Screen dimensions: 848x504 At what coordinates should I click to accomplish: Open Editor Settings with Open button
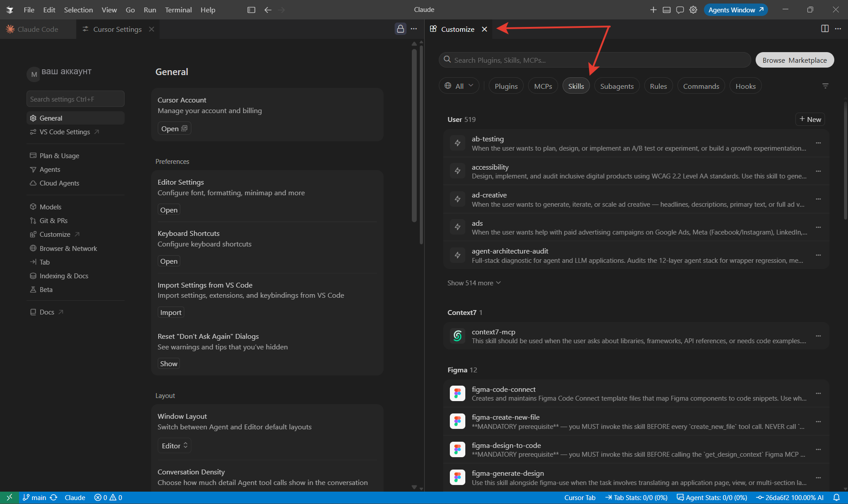tap(169, 210)
